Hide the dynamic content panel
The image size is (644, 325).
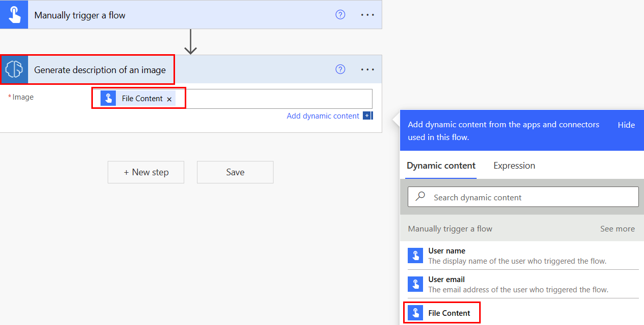[x=626, y=125]
